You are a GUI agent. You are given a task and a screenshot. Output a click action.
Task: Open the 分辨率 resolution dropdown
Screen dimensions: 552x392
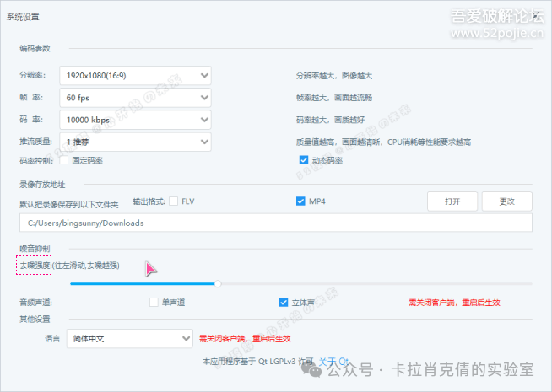135,76
